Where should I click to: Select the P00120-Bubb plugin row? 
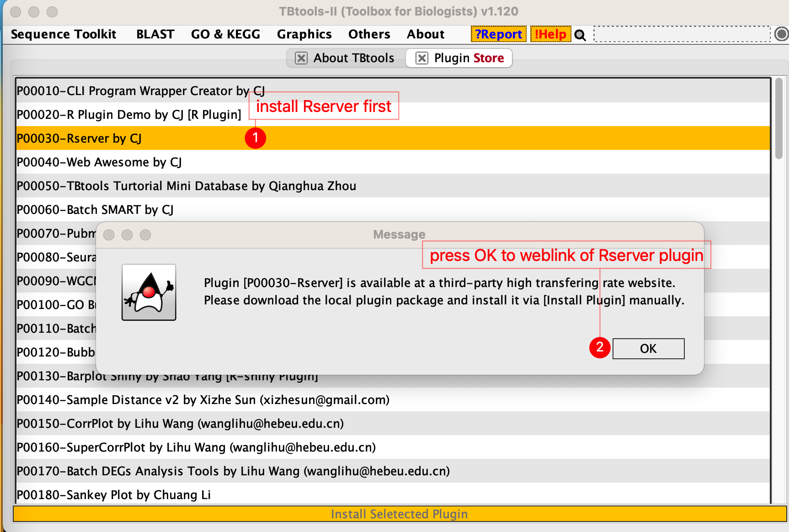(56, 352)
